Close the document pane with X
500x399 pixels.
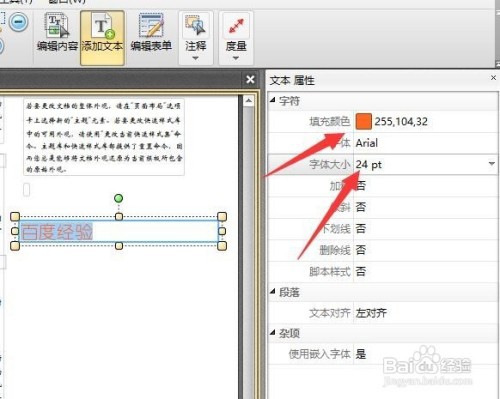coord(250,79)
